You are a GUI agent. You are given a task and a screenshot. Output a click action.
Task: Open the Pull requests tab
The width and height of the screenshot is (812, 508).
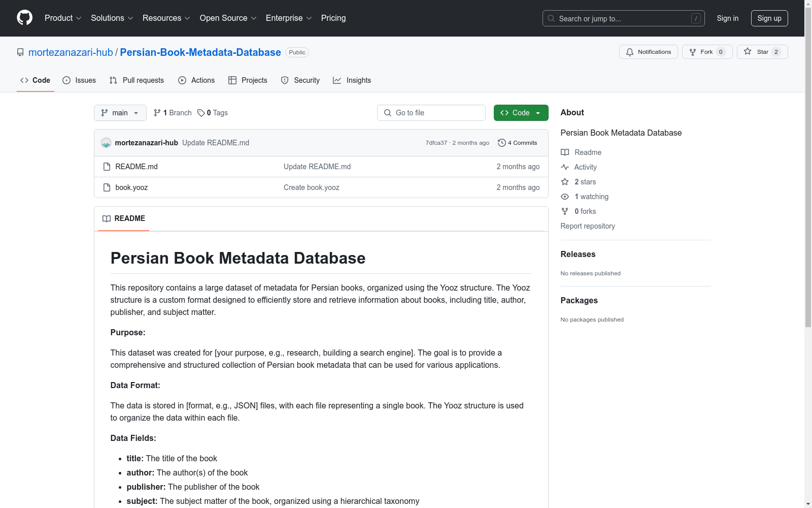tap(137, 80)
